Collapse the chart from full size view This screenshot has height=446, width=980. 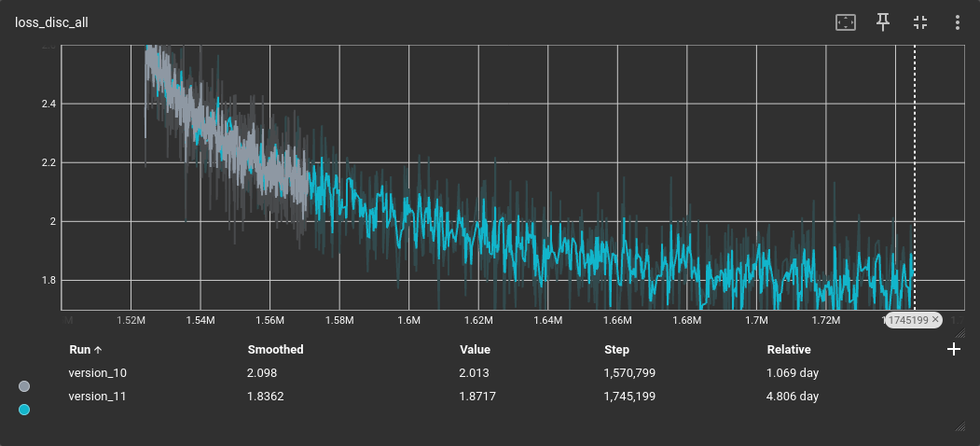920,22
